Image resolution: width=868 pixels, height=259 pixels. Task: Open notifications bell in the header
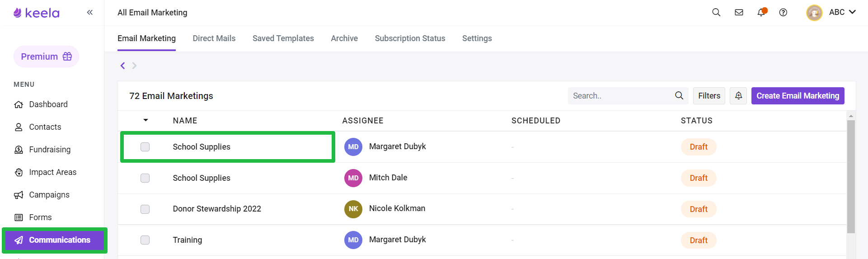click(x=761, y=12)
